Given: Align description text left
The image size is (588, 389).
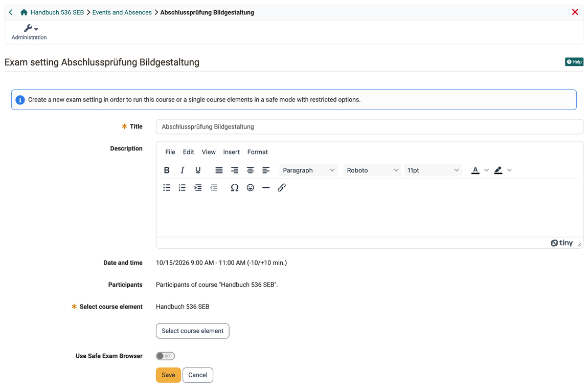Looking at the screenshot, I should tap(266, 170).
